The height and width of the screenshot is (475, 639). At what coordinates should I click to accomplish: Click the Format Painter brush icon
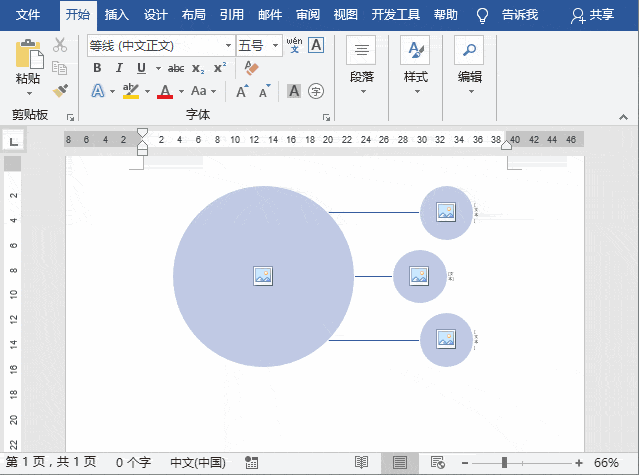coord(60,91)
